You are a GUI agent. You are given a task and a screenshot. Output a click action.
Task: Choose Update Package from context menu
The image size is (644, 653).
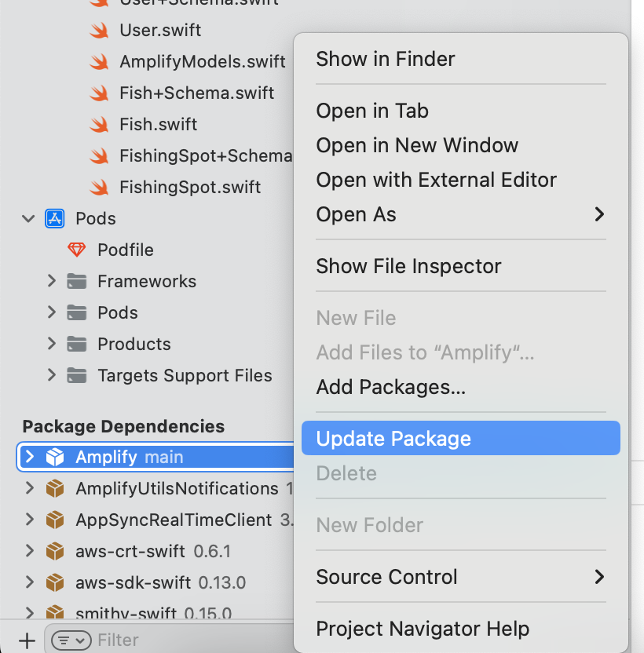point(393,439)
